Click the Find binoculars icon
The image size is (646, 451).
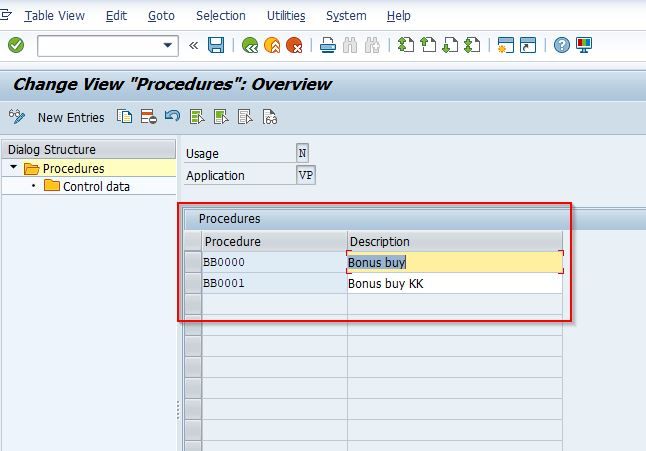tap(350, 45)
